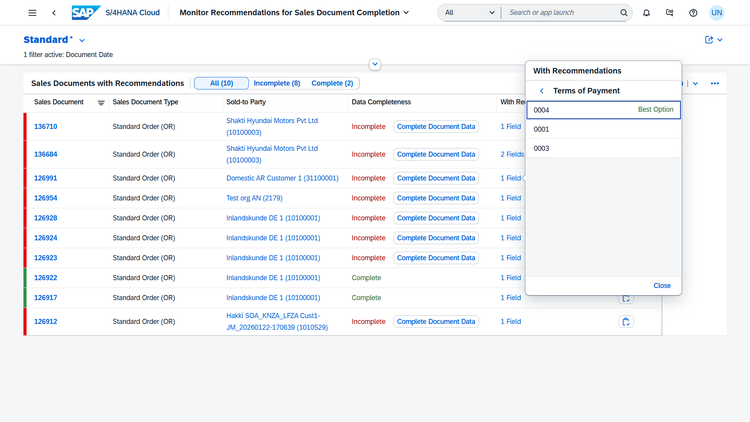
Task: Open the share options dropdown arrow
Action: pos(720,40)
